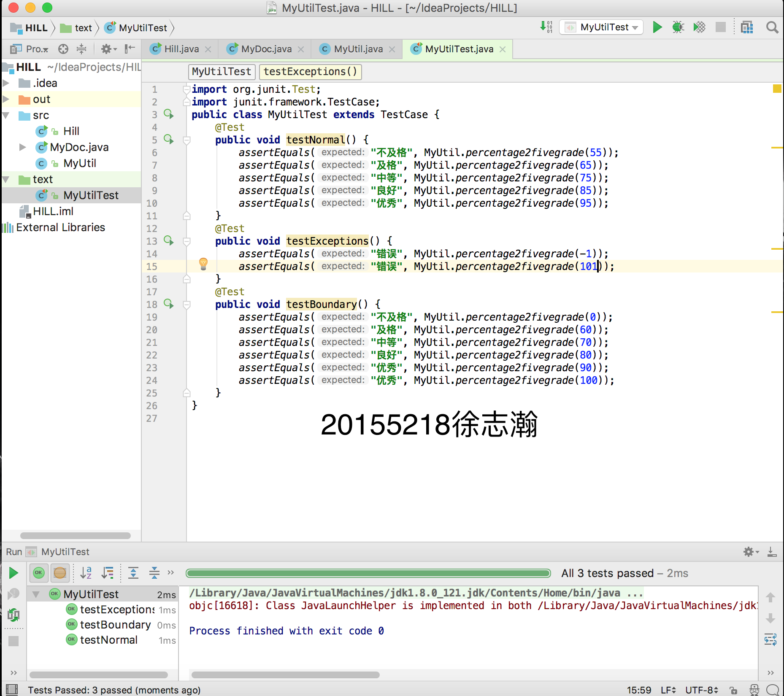Click the Make Project build icon

point(546,27)
